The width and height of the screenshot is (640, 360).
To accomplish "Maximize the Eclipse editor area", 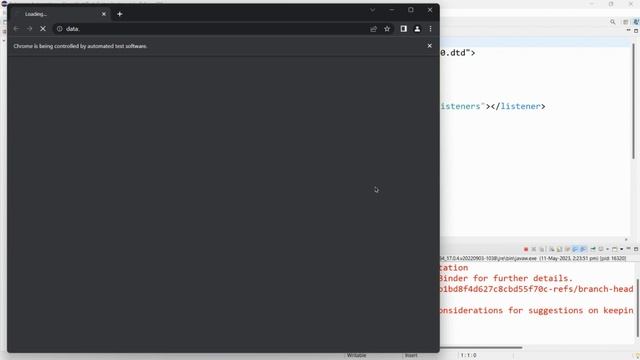I will point(636,31).
